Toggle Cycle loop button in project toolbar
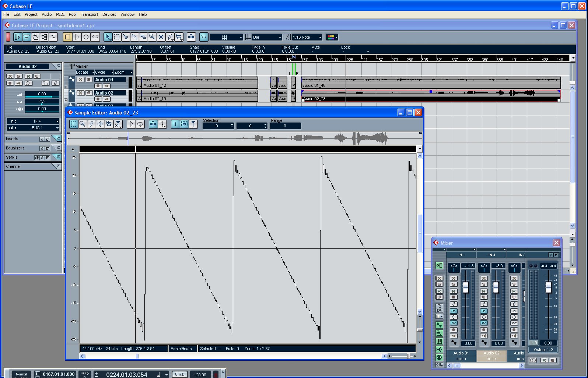The height and width of the screenshot is (378, 588). 95,37
